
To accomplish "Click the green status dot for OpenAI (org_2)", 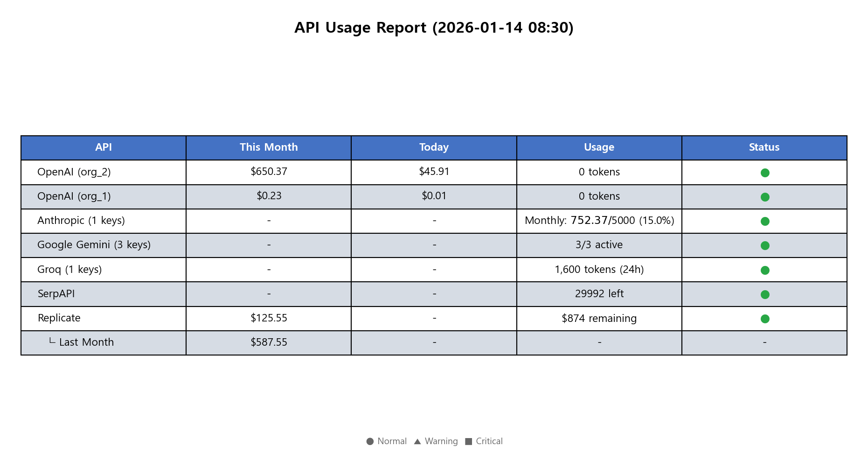I will 765,173.
